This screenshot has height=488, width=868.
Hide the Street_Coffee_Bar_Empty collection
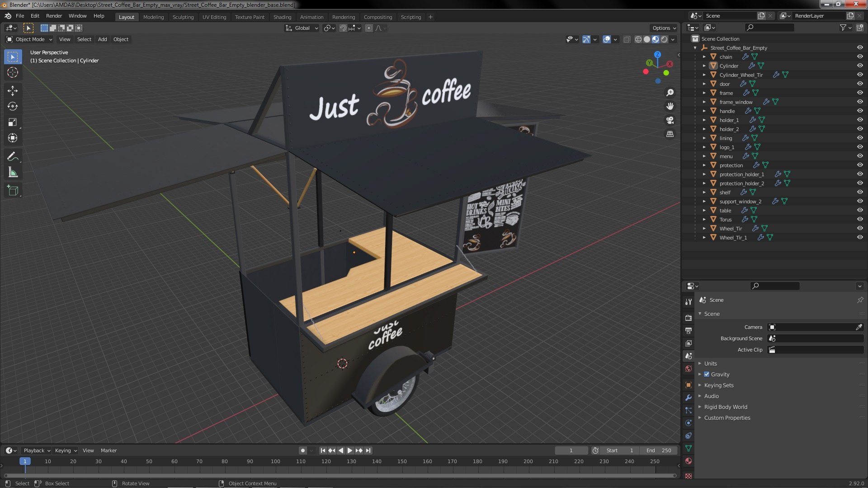coord(860,47)
